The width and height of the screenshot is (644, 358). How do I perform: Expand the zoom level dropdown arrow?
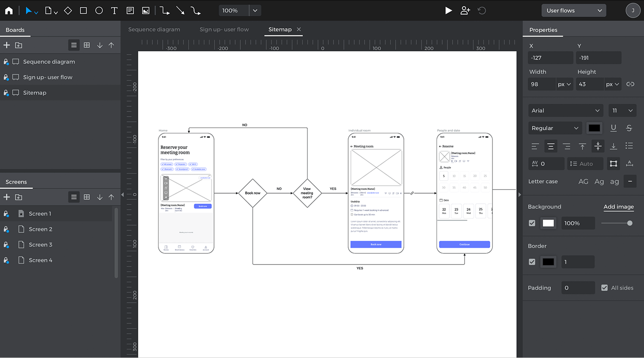coord(255,11)
